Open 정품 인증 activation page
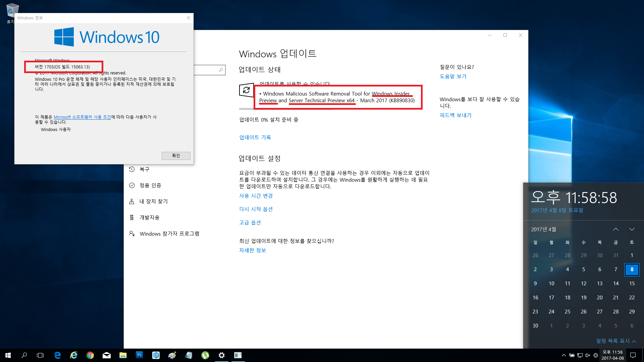644x362 pixels. pos(150,185)
